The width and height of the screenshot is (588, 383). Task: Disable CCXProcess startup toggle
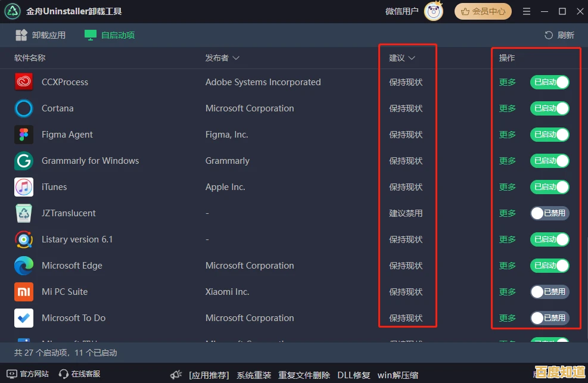point(549,82)
